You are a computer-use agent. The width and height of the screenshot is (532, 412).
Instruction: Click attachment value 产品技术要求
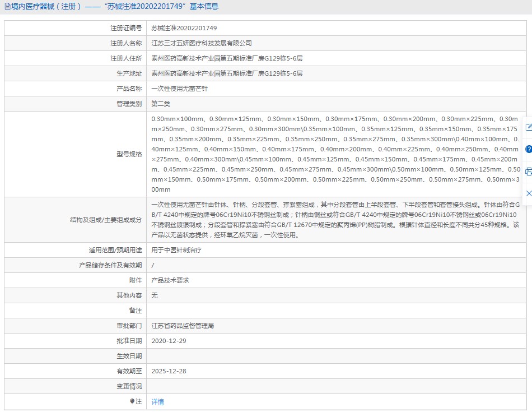[170, 280]
